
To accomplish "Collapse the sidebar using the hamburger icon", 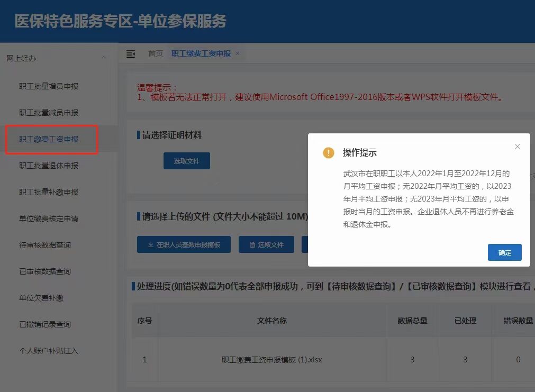I will click(130, 53).
